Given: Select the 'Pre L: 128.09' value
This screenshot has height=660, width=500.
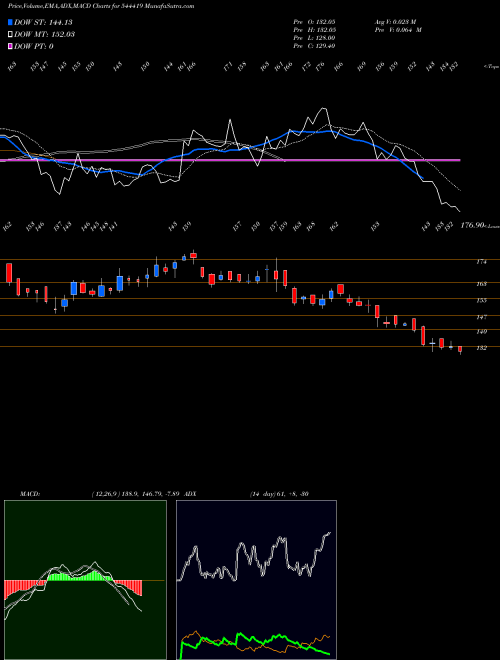Looking at the screenshot, I should coord(314,38).
